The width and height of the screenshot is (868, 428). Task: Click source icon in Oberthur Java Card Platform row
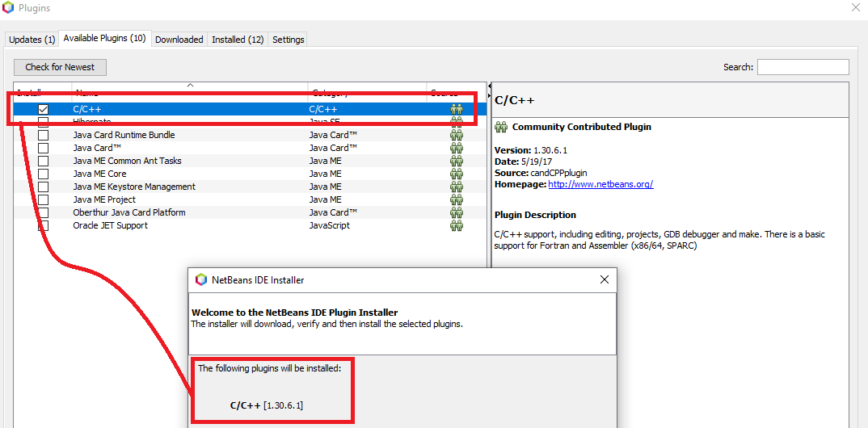[x=457, y=213]
